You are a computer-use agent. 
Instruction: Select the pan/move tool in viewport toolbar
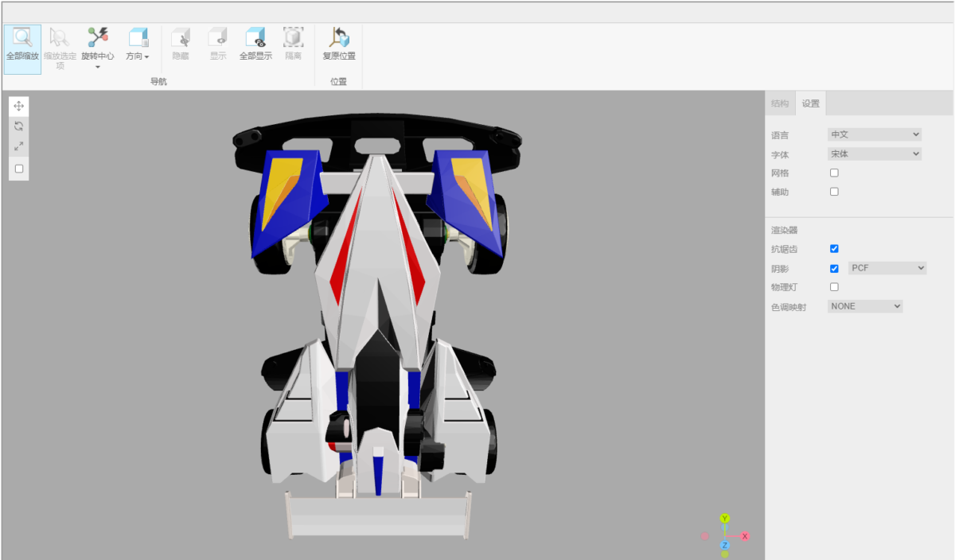pyautogui.click(x=19, y=106)
